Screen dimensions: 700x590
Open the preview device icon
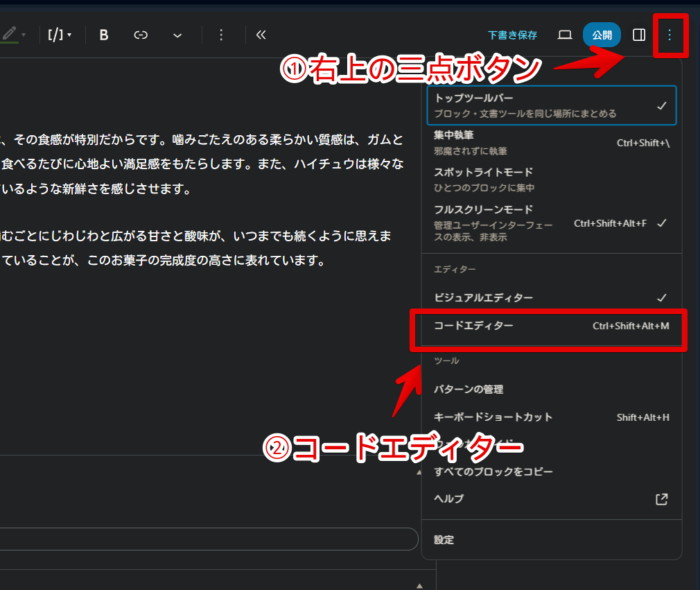[x=565, y=35]
